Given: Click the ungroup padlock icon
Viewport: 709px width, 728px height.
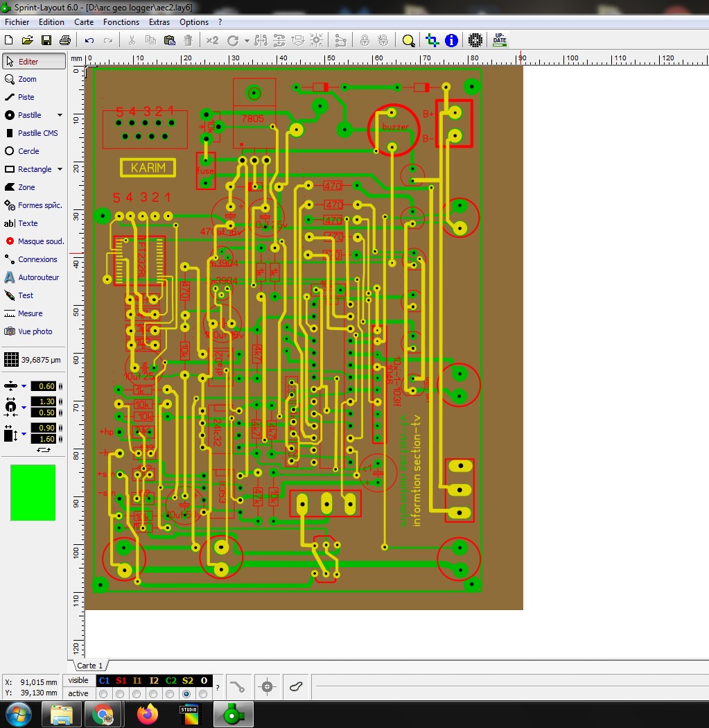Looking at the screenshot, I should (383, 40).
